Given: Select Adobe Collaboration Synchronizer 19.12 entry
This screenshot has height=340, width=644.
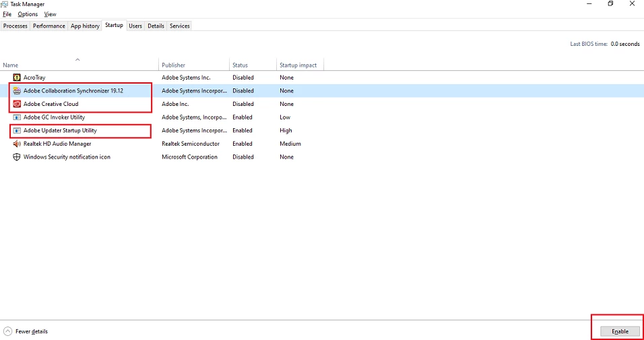Looking at the screenshot, I should point(73,91).
